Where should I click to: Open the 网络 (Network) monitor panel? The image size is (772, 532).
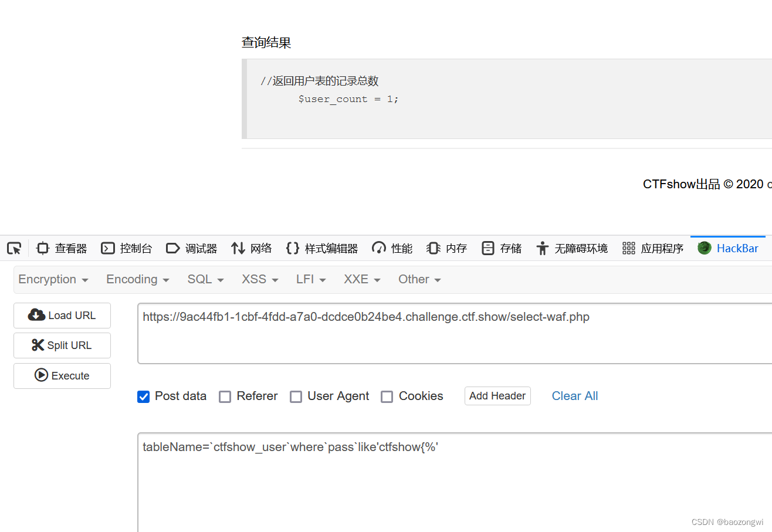(251, 248)
